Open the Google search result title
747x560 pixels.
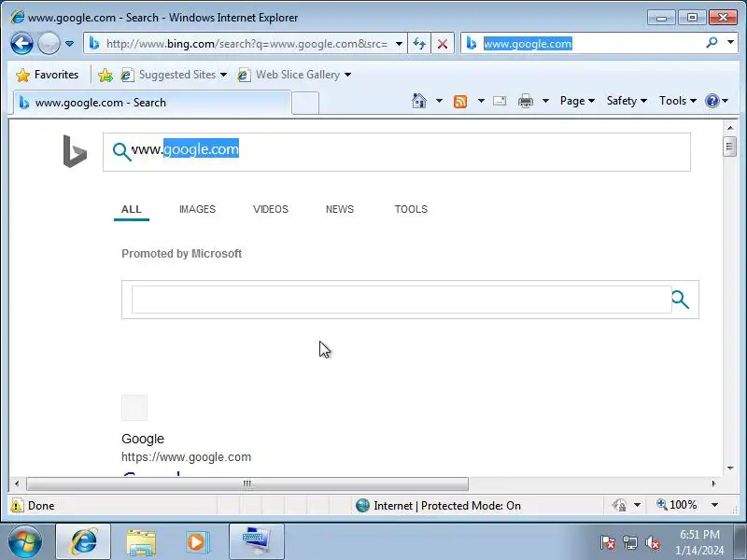coord(143,439)
